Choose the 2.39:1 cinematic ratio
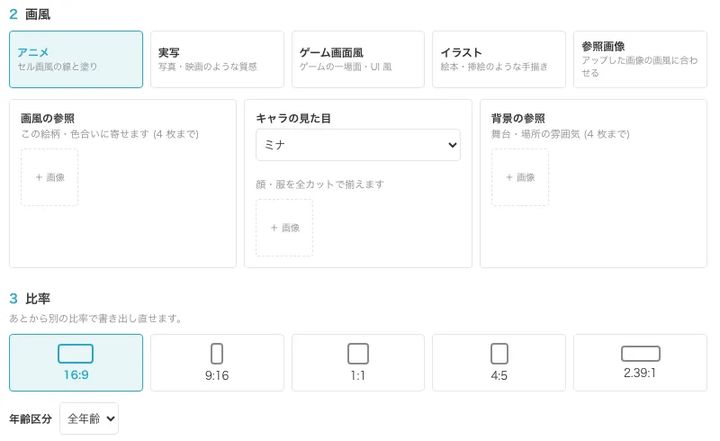Screen dimensions: 720x441 pos(640,363)
